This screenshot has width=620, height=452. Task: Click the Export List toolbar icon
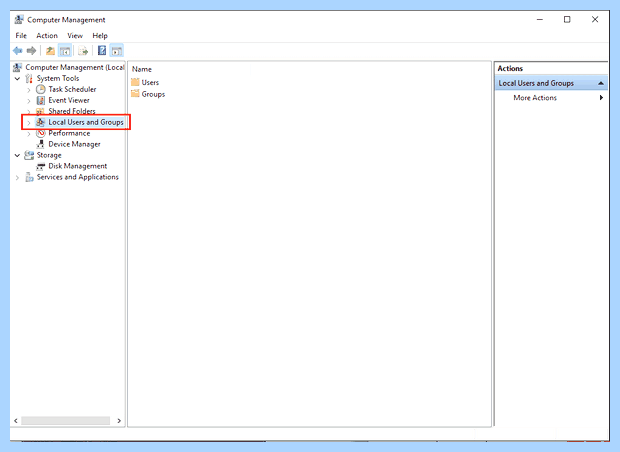coord(83,51)
